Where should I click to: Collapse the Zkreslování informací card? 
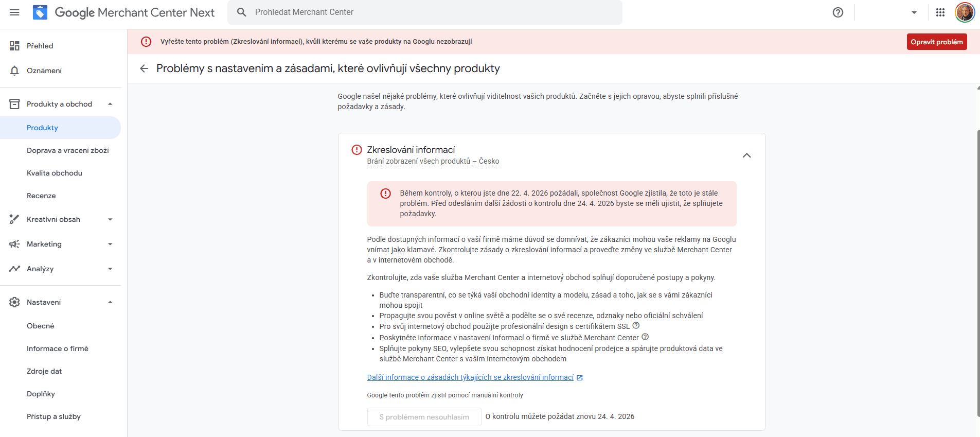pos(746,155)
